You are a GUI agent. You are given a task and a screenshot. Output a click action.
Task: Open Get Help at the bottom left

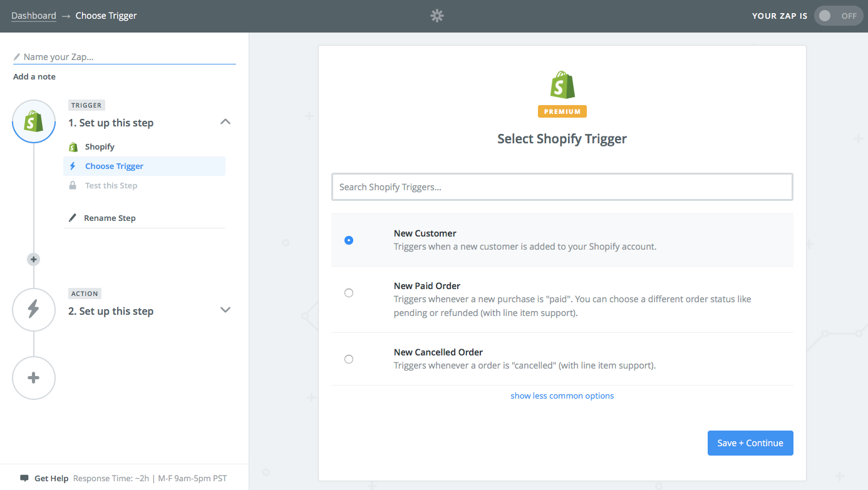click(x=51, y=478)
